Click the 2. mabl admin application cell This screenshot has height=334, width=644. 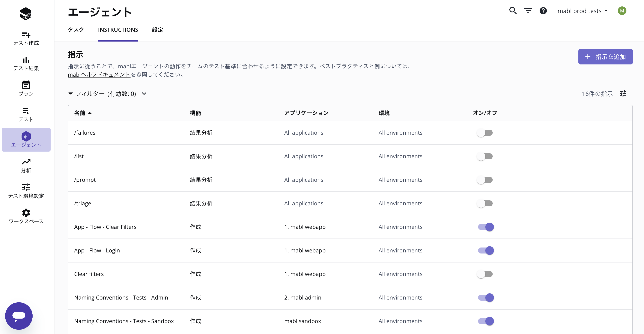coord(302,298)
